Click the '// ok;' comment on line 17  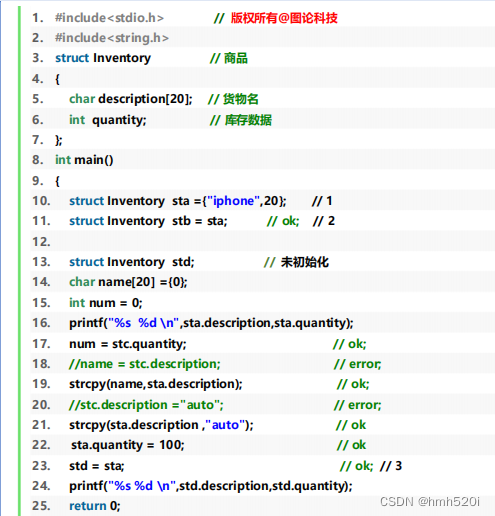coord(350,344)
